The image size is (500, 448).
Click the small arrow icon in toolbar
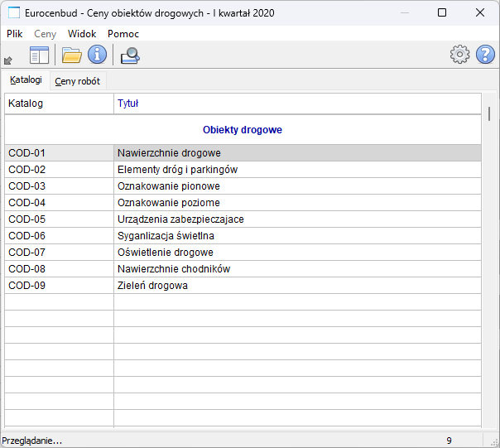pos(8,60)
